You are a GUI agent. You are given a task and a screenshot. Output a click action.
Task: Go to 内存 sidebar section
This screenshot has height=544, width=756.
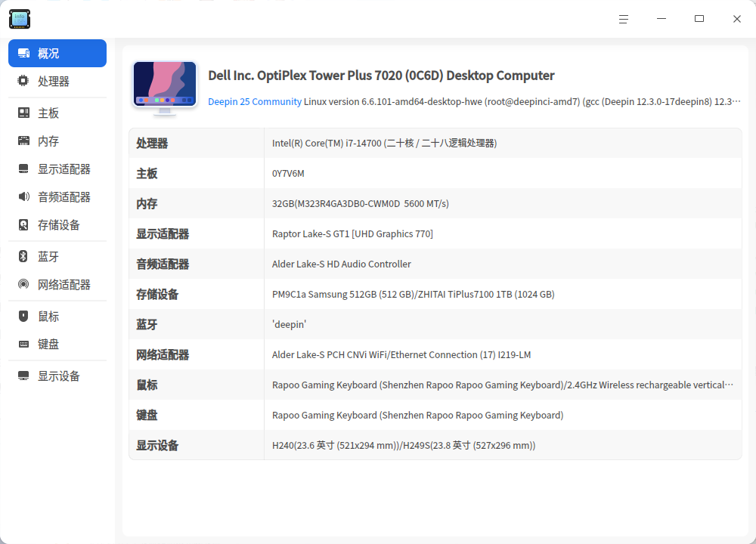[57, 141]
